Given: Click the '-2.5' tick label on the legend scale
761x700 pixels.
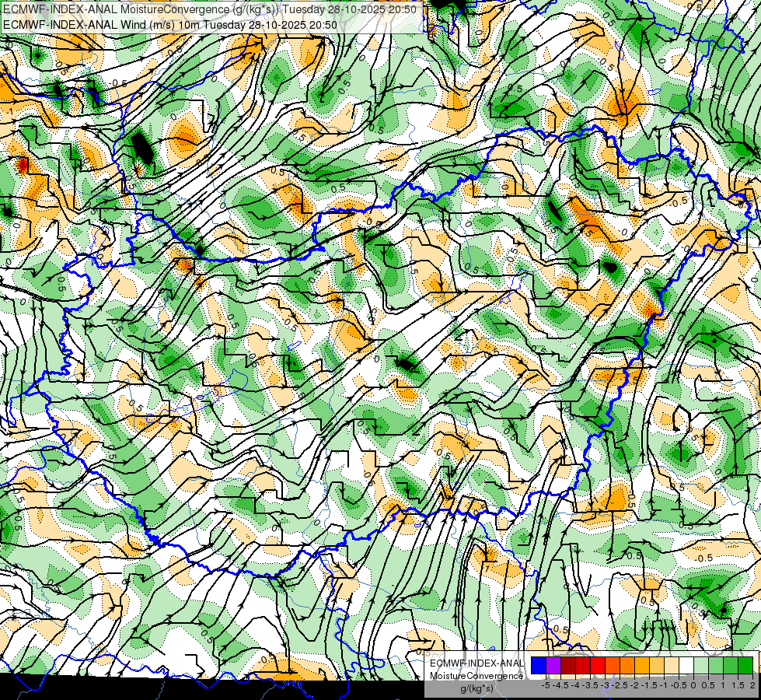Looking at the screenshot, I should [x=620, y=685].
